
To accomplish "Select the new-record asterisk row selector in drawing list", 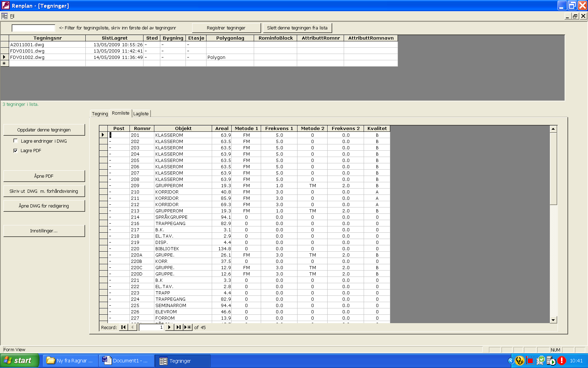I will 5,63.
